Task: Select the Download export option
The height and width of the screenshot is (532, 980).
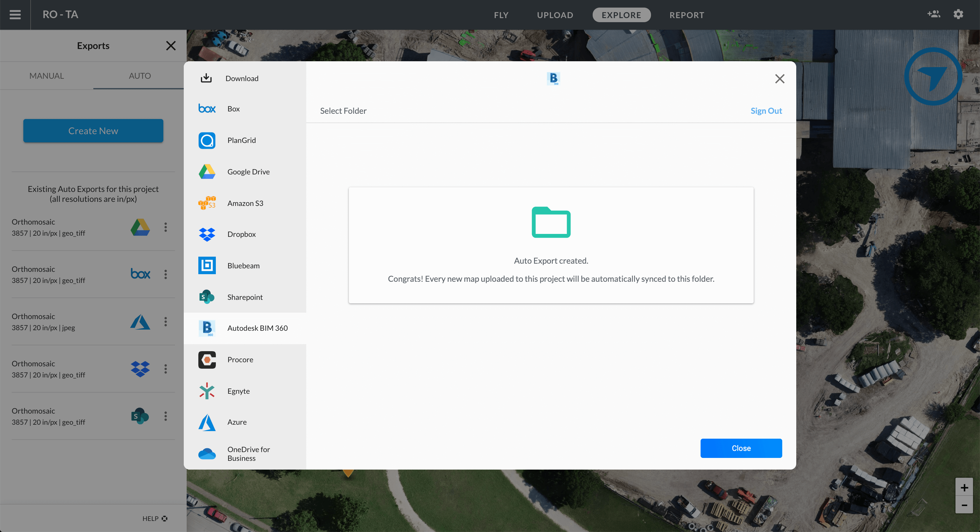Action: (245, 78)
